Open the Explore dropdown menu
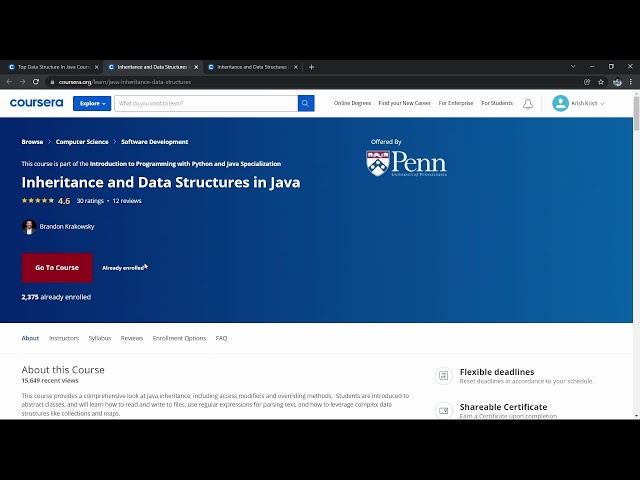The image size is (640, 480). click(x=92, y=103)
